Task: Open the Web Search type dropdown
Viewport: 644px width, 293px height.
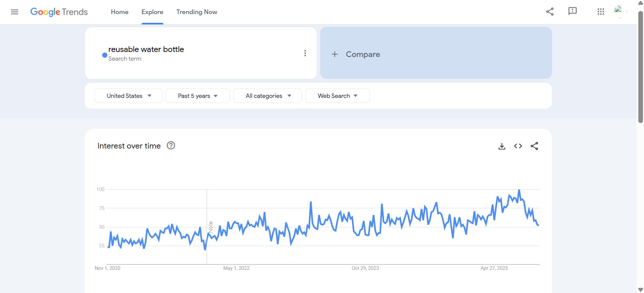Action: (x=338, y=96)
